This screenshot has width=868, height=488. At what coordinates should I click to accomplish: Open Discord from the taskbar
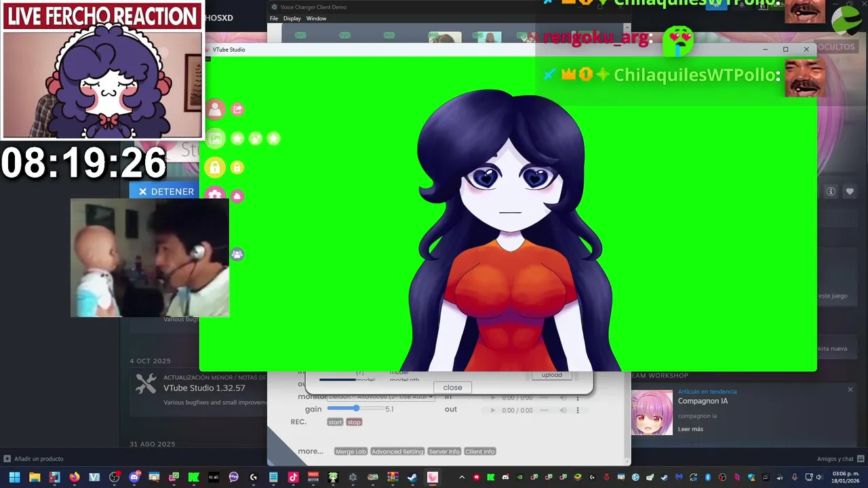[134, 477]
